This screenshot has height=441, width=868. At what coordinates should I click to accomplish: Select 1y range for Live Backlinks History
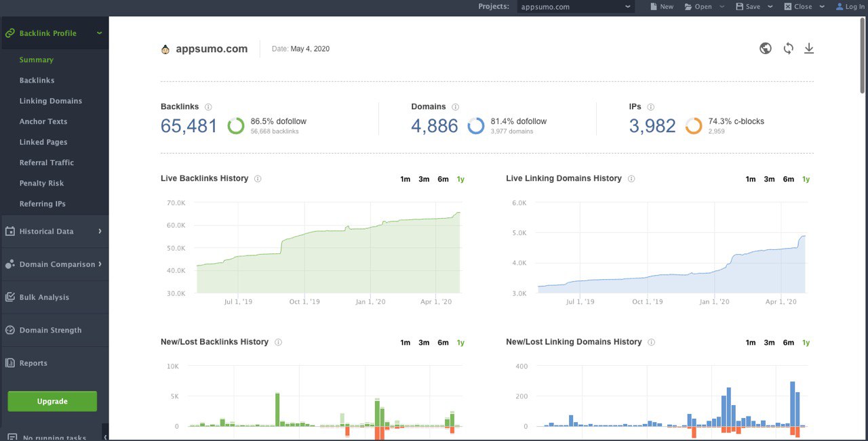460,180
